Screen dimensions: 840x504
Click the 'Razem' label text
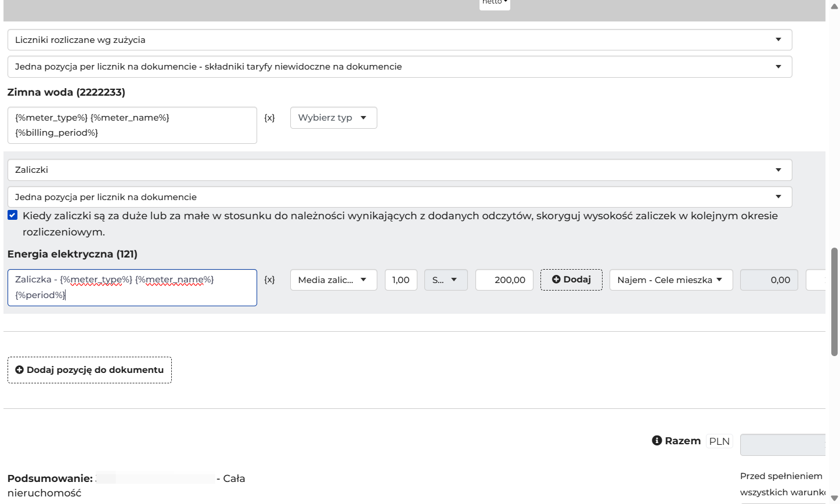(x=683, y=441)
